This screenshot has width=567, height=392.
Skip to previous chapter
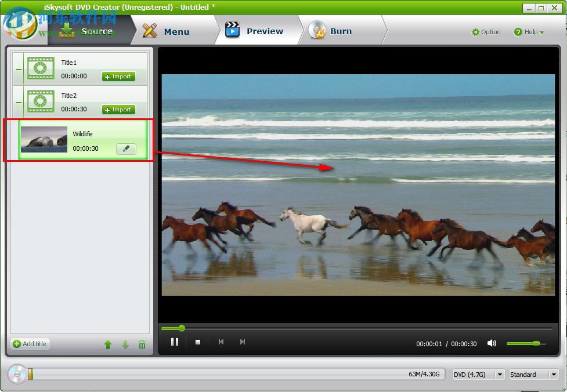coord(221,342)
